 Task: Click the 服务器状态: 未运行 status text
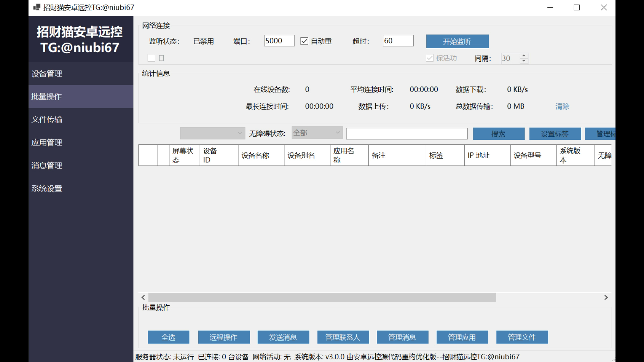point(164,357)
